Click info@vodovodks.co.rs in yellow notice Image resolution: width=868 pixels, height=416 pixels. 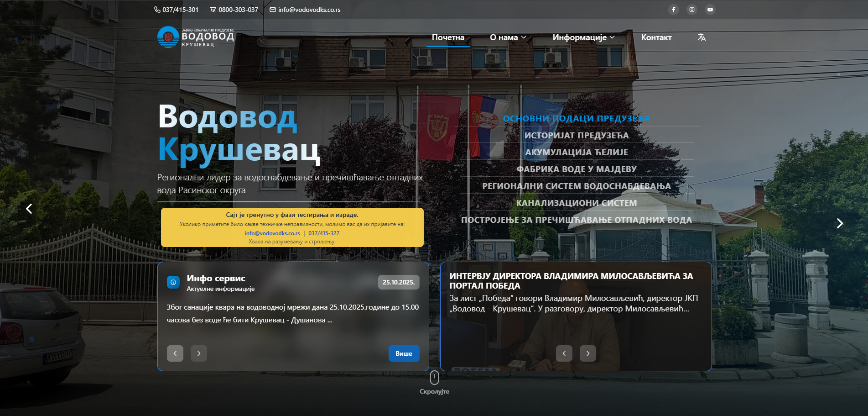272,233
